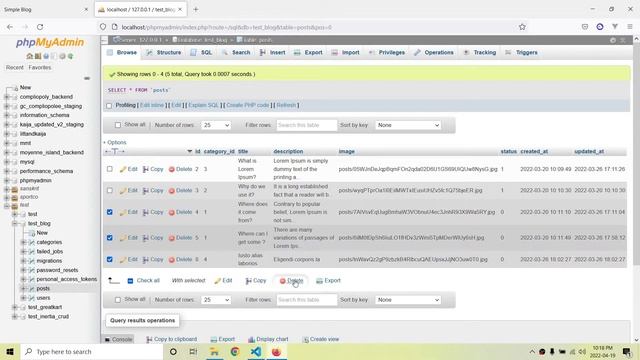Reload the browser page
Image resolution: width=640 pixels, height=360 pixels.
pos(40,27)
